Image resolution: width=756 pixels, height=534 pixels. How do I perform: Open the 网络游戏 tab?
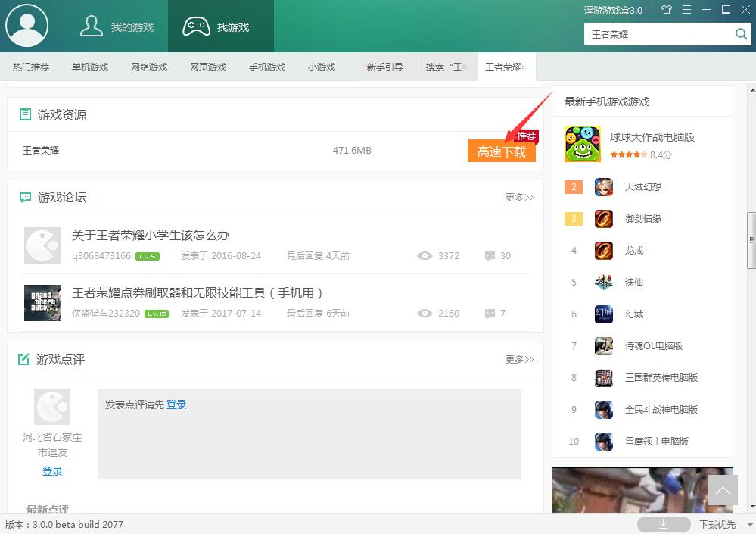[149, 67]
